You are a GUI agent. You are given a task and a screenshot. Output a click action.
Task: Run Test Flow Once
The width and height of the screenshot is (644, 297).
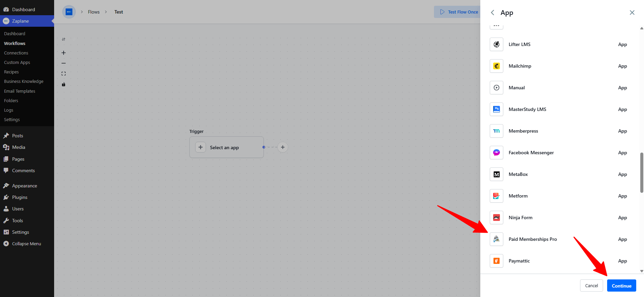click(457, 12)
